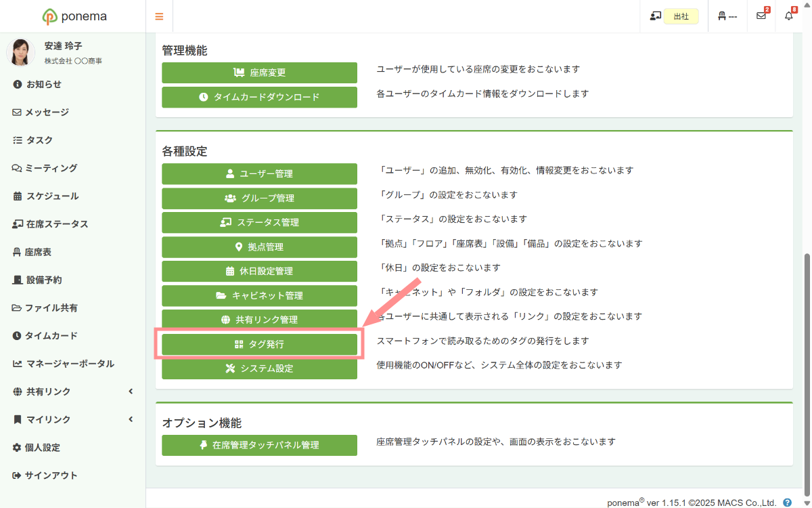812x508 pixels.
Task: Click the 安達 玲子 profile avatar
Action: pyautogui.click(x=21, y=52)
